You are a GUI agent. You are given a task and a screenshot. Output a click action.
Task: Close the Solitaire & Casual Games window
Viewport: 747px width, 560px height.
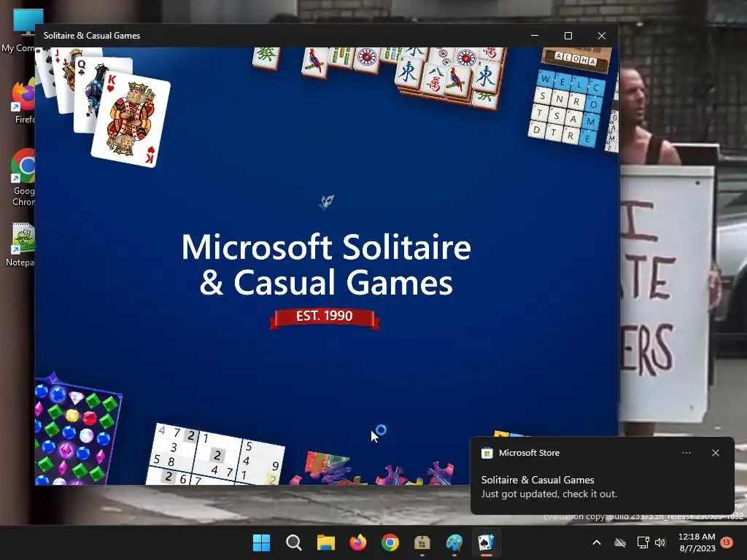click(602, 36)
